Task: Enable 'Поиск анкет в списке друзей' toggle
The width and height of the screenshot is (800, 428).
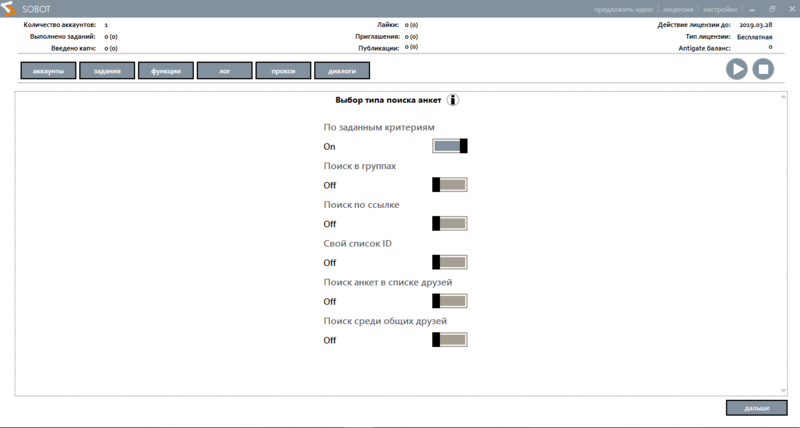Action: point(449,301)
